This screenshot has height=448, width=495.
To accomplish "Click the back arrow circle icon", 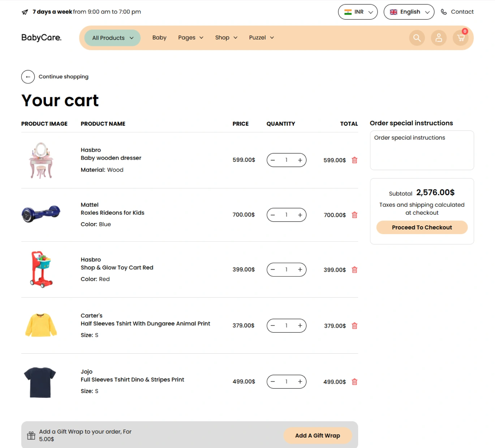I will coord(28,77).
